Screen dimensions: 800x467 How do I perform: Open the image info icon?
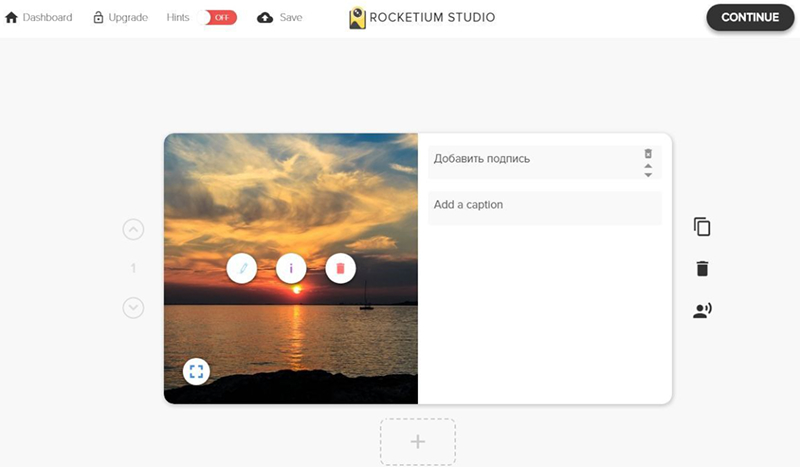click(291, 268)
